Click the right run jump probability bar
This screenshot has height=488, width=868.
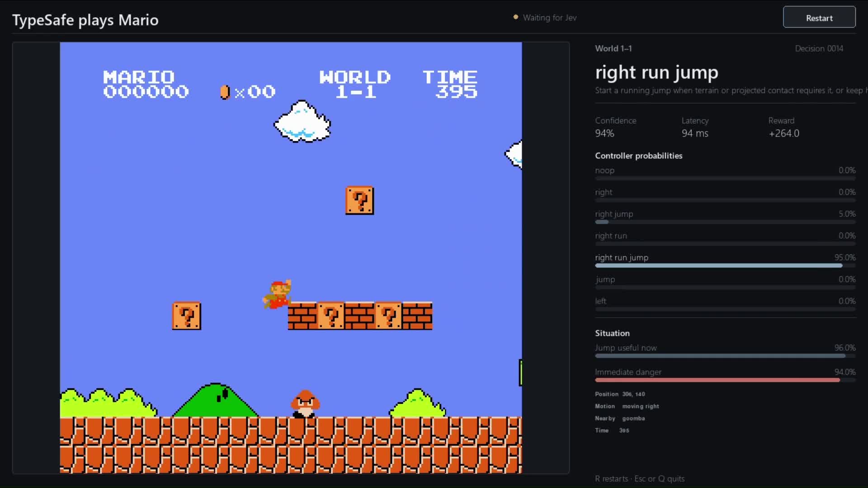tap(725, 266)
